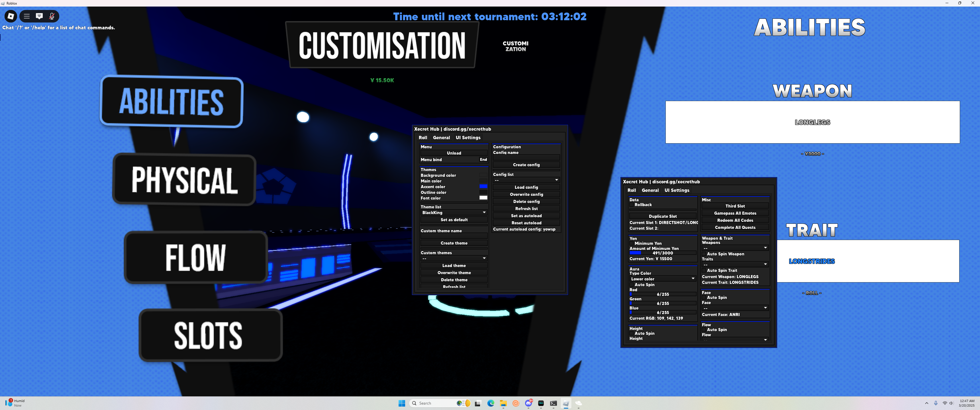
Task: Open the PHYSICAL customisation menu
Action: 184,180
